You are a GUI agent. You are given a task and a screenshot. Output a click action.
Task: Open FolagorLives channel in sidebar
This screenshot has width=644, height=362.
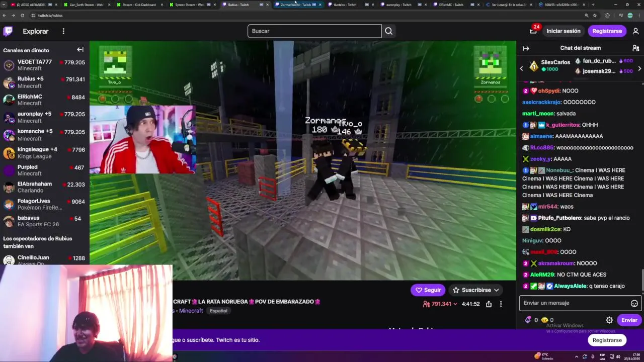(44, 204)
